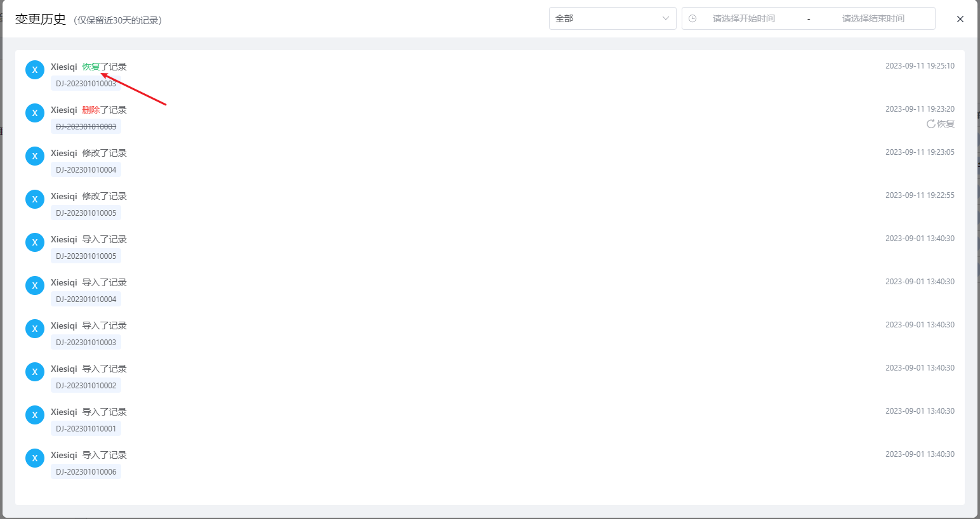The image size is (980, 519).
Task: Click the clock icon in the date range picker
Action: 692,18
